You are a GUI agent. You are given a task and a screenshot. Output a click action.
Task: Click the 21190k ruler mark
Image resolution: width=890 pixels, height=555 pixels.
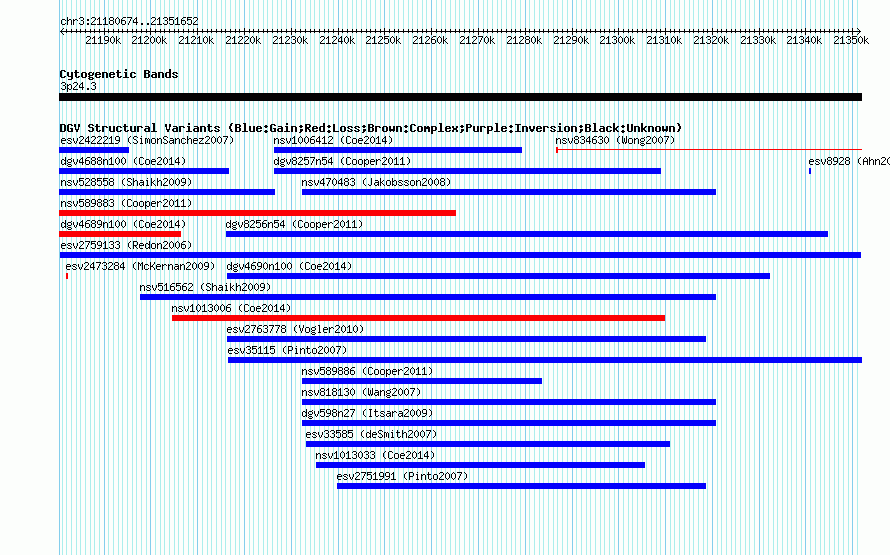pos(103,40)
